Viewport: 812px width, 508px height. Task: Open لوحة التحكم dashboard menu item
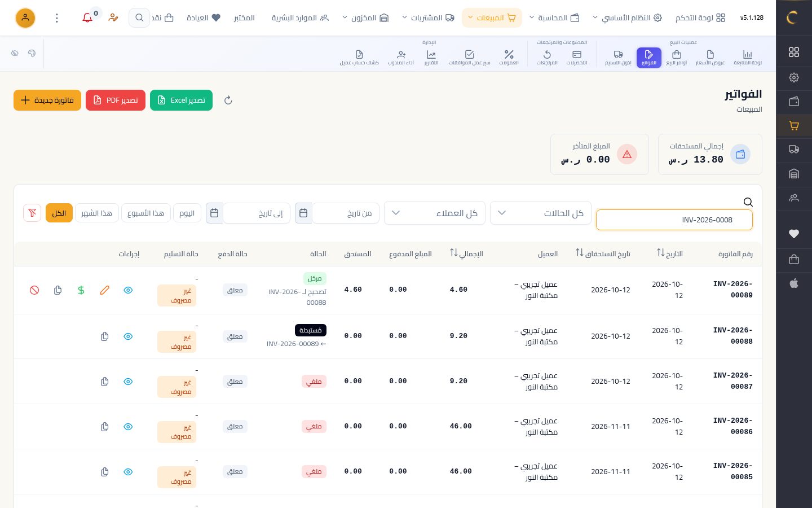point(700,18)
